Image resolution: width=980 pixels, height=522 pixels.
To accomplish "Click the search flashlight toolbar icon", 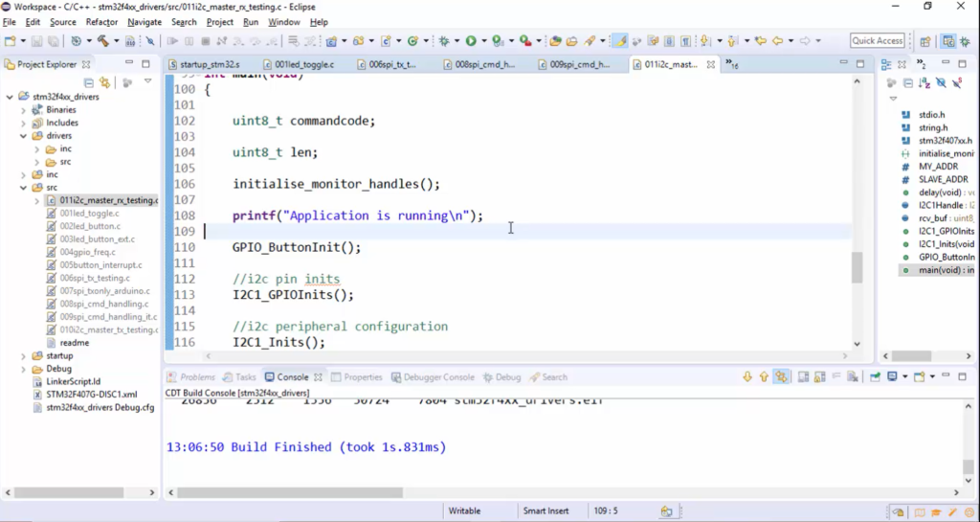I will click(590, 40).
